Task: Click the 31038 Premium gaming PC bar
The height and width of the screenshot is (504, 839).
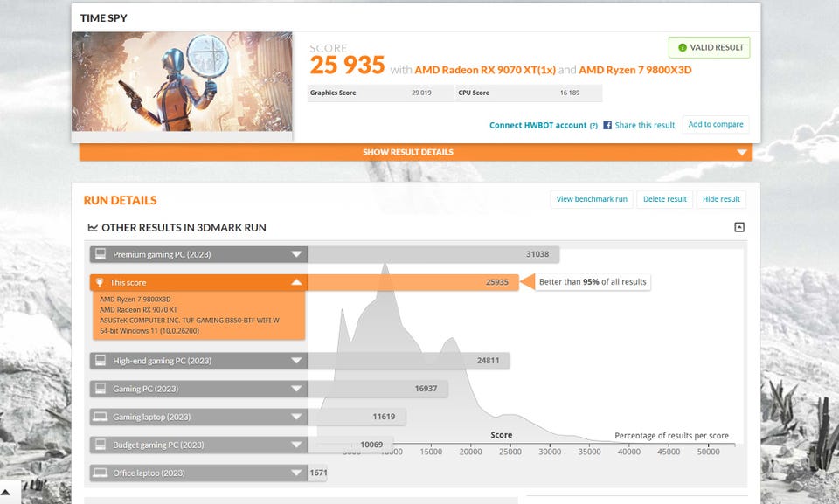Action: click(433, 255)
